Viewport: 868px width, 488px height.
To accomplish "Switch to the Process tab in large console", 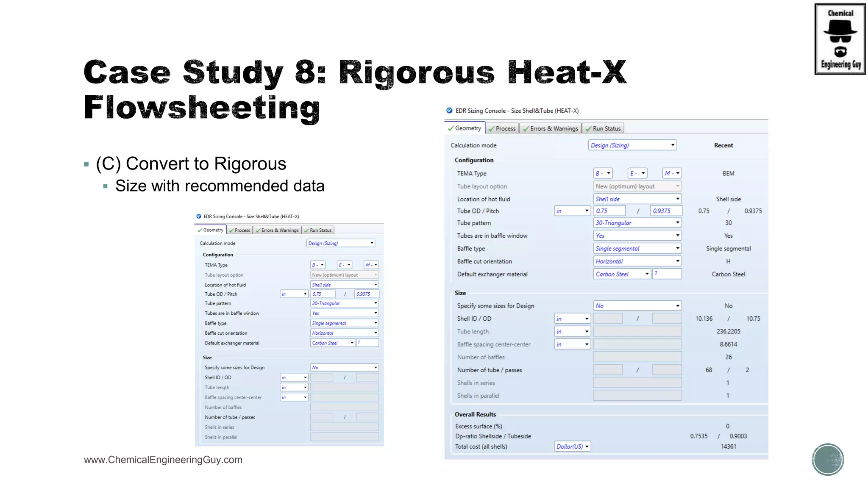I will (x=502, y=128).
